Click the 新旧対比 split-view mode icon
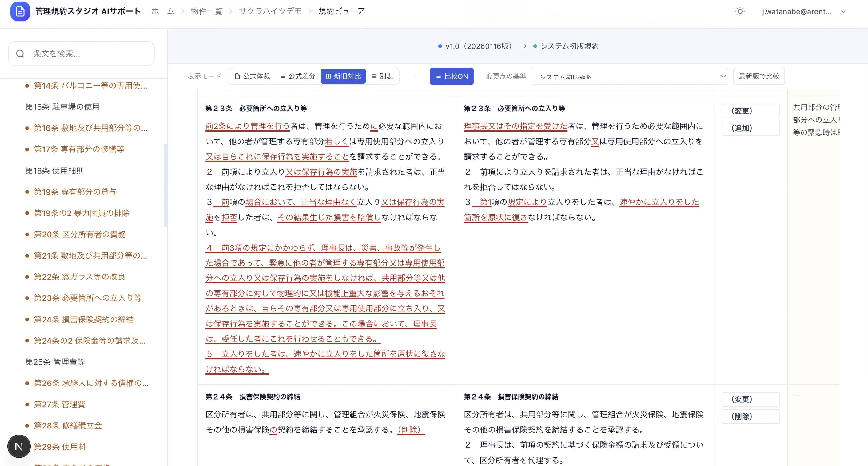This screenshot has width=868, height=466. click(328, 76)
